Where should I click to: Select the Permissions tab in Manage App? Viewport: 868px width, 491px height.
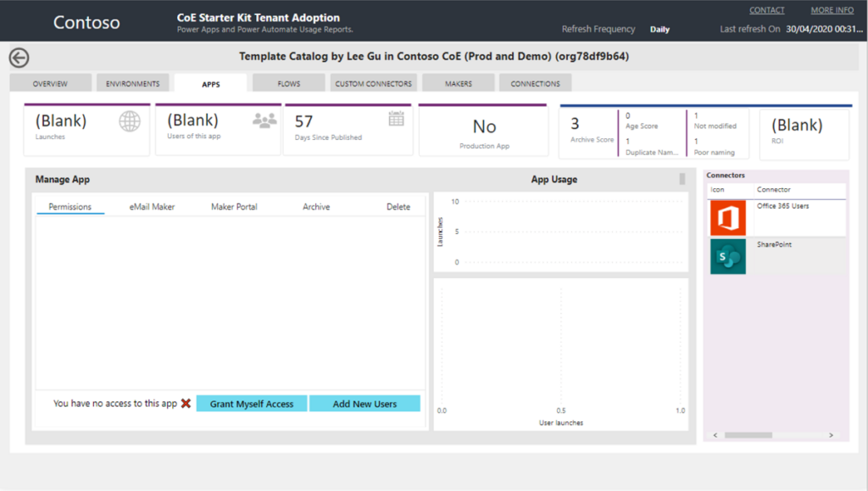click(x=70, y=206)
